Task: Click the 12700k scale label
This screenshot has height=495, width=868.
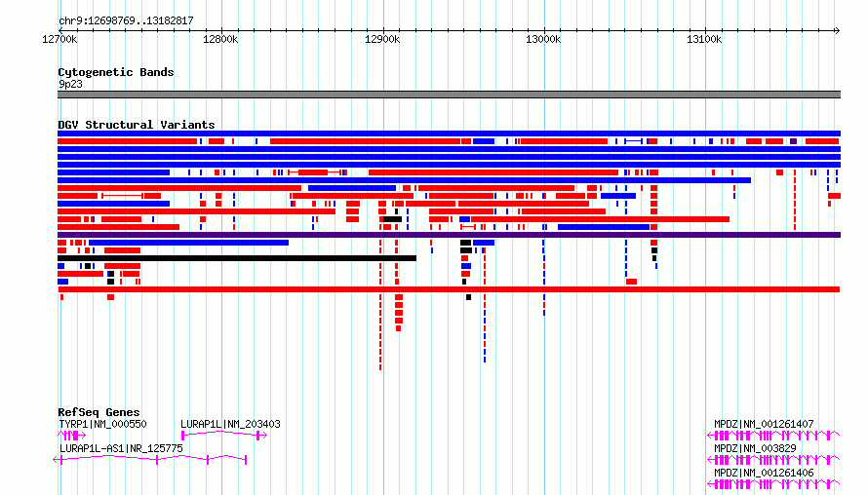Action: coord(59,39)
